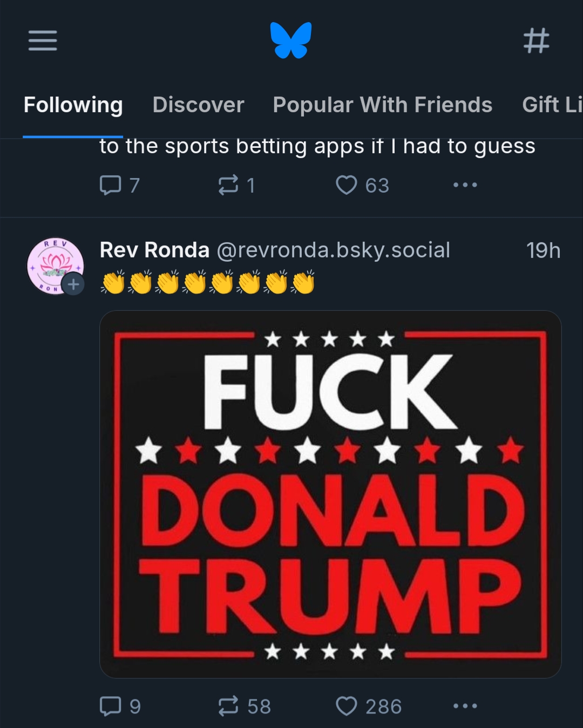Like Rev Ronda's post
The height and width of the screenshot is (728, 583).
pyautogui.click(x=347, y=706)
